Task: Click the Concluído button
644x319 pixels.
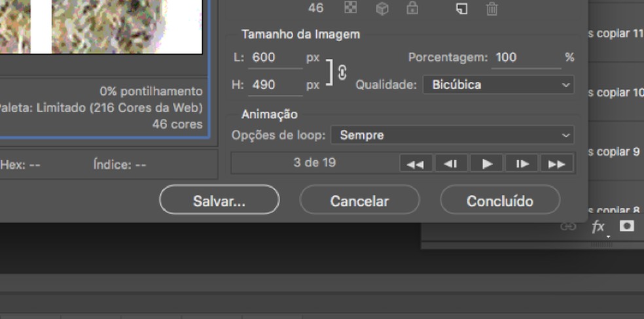Action: 500,199
